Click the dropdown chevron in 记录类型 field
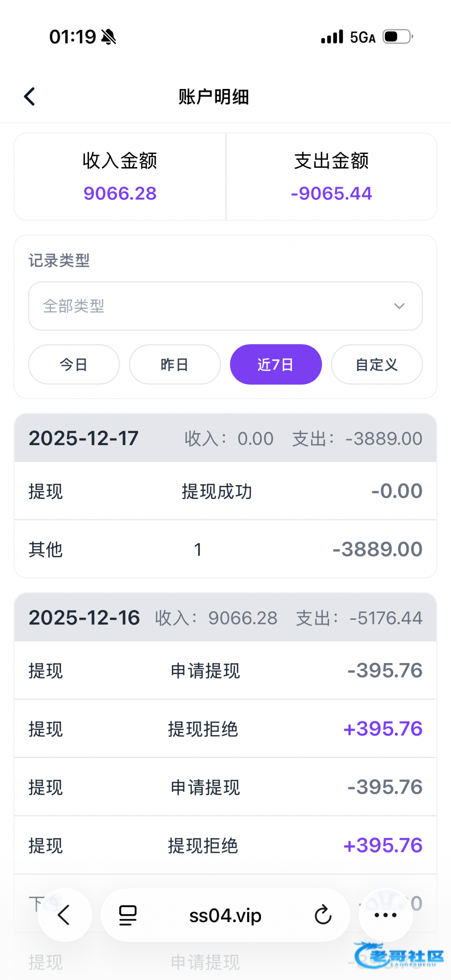 (x=399, y=306)
